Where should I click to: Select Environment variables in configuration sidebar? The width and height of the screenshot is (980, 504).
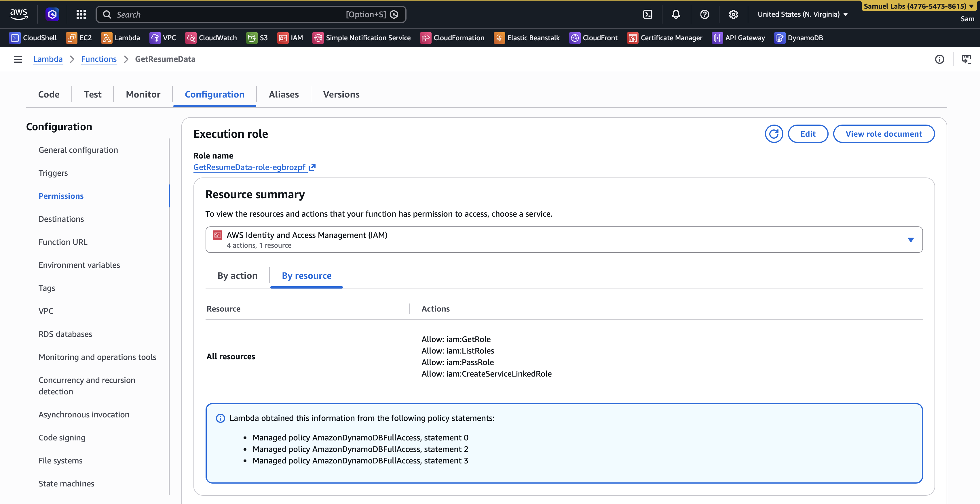tap(79, 265)
